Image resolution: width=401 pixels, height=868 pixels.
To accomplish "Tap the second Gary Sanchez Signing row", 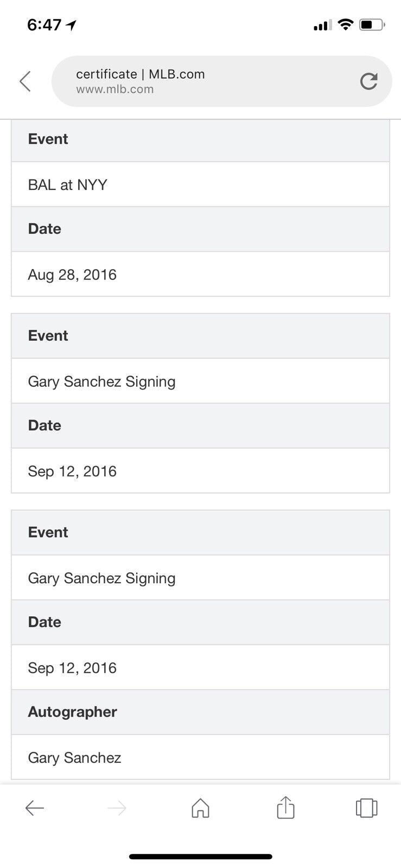I will tap(200, 578).
